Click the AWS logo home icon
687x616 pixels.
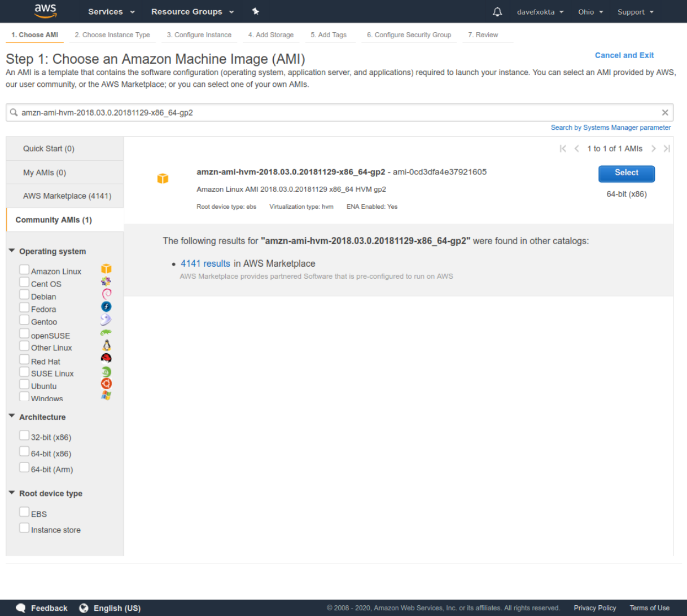coord(45,11)
